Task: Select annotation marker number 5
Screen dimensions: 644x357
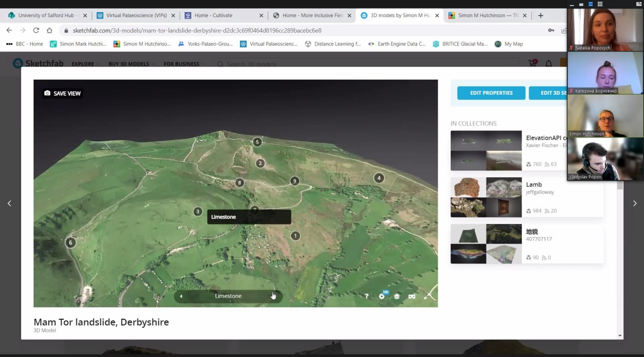Action: click(257, 142)
